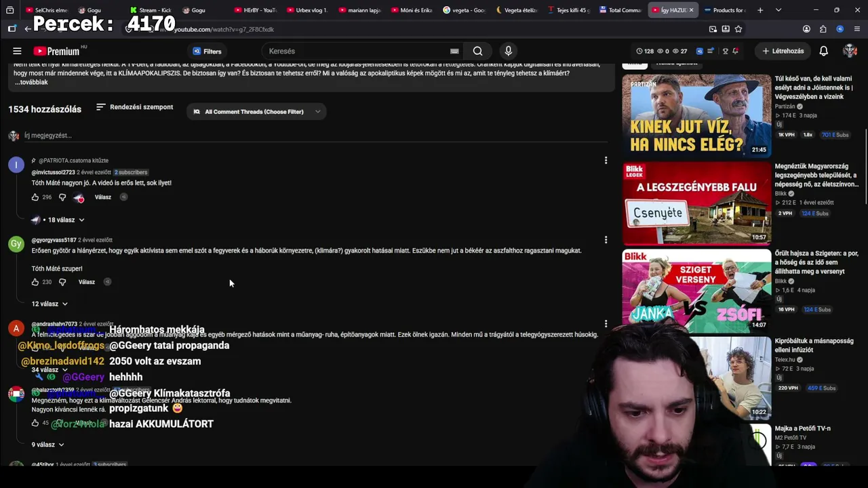Switch to the vegeta Google tab
The image size is (868, 488).
tap(465, 10)
